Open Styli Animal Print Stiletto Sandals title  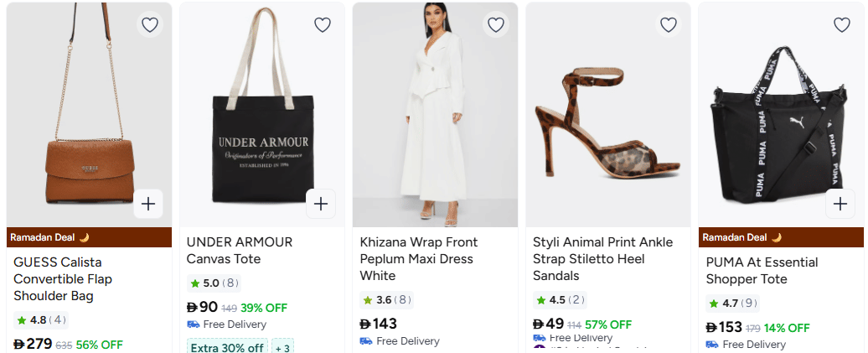tap(602, 258)
